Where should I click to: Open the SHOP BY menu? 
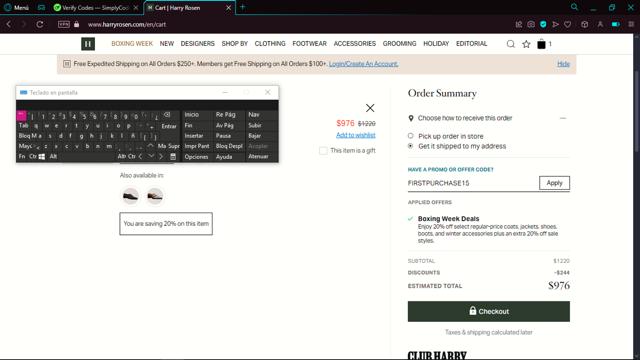tap(235, 44)
